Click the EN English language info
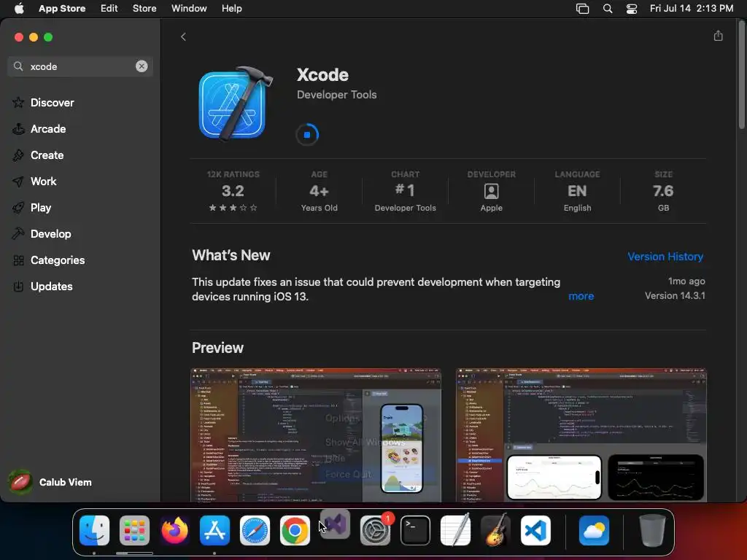 [x=577, y=191]
